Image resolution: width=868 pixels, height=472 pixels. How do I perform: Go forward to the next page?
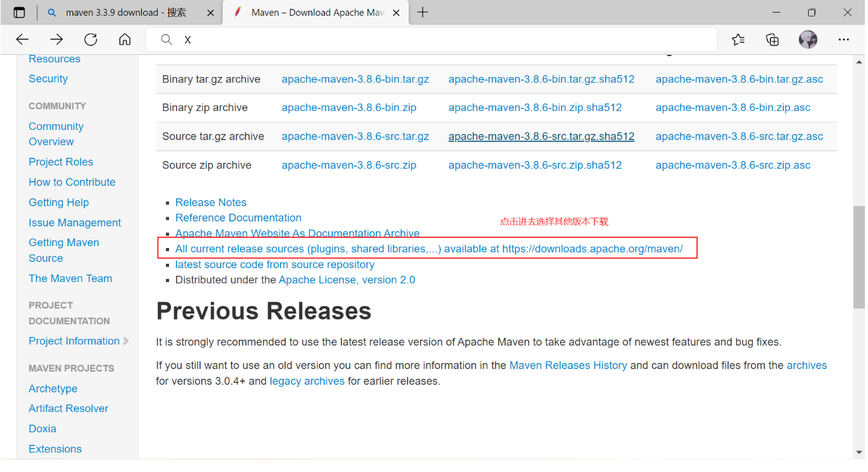(57, 40)
